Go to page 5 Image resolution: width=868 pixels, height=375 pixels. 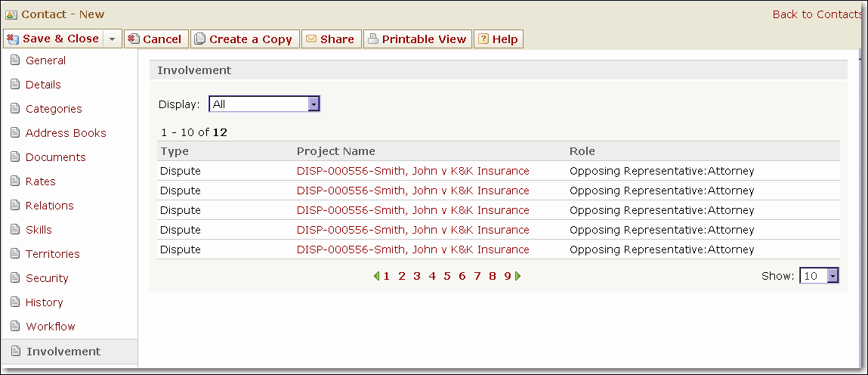(x=446, y=276)
